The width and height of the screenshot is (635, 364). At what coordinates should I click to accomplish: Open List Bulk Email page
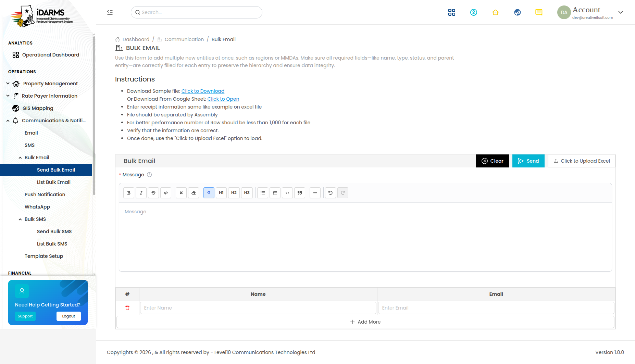[x=54, y=182]
